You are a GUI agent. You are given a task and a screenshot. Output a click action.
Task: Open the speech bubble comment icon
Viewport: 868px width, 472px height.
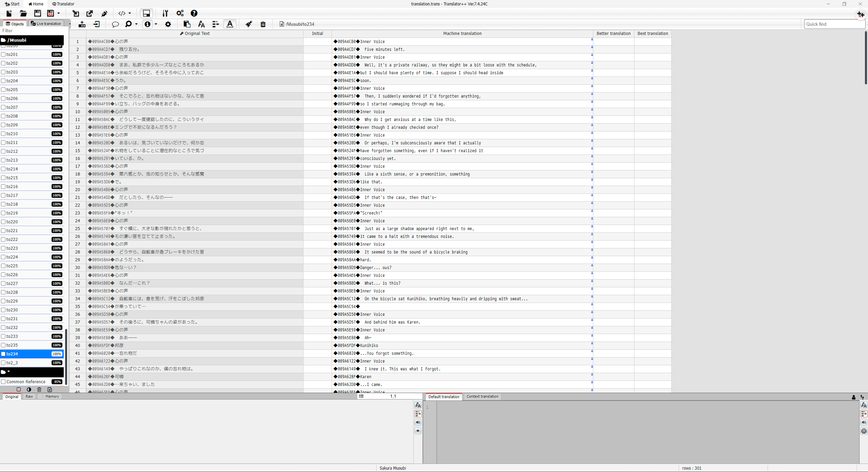tap(115, 24)
